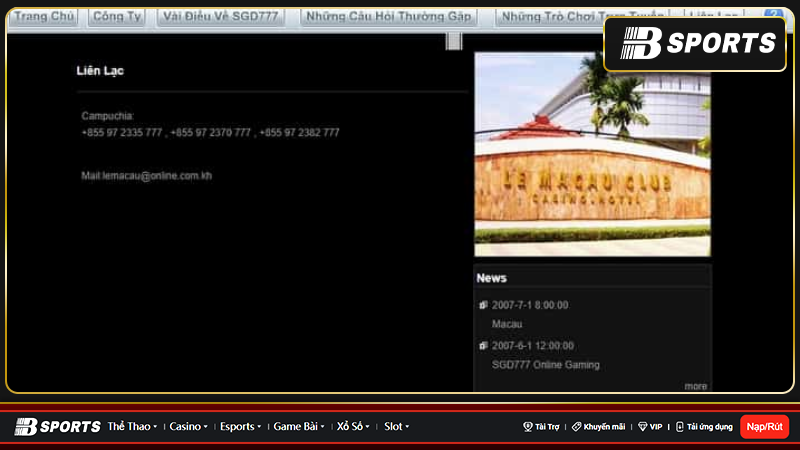
Task: Click the gray scroll handle under navigation
Action: [x=454, y=41]
